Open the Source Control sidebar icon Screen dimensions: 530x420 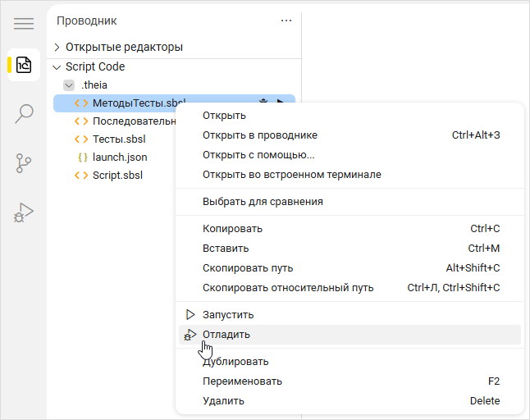tap(23, 163)
